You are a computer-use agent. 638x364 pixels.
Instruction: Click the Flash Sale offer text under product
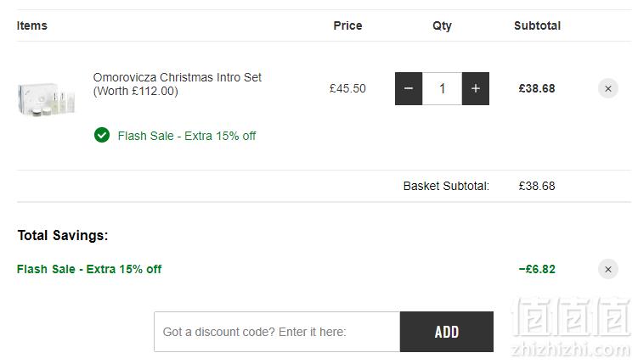(x=187, y=136)
